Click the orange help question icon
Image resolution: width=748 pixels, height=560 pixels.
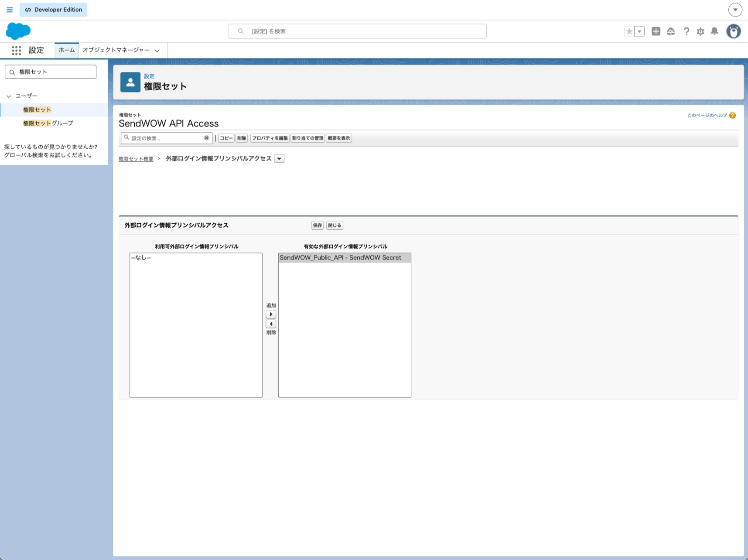click(733, 115)
